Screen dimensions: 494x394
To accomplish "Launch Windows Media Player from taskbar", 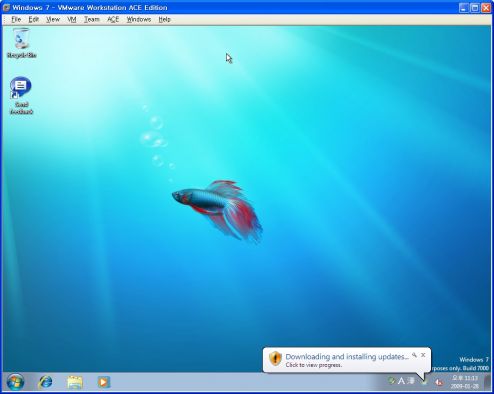I will click(103, 382).
